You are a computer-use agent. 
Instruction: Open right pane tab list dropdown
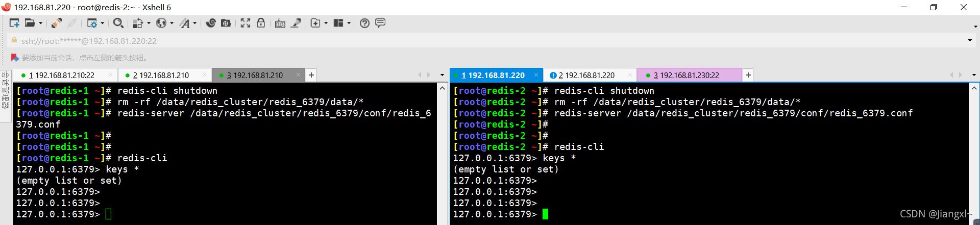(x=974, y=75)
